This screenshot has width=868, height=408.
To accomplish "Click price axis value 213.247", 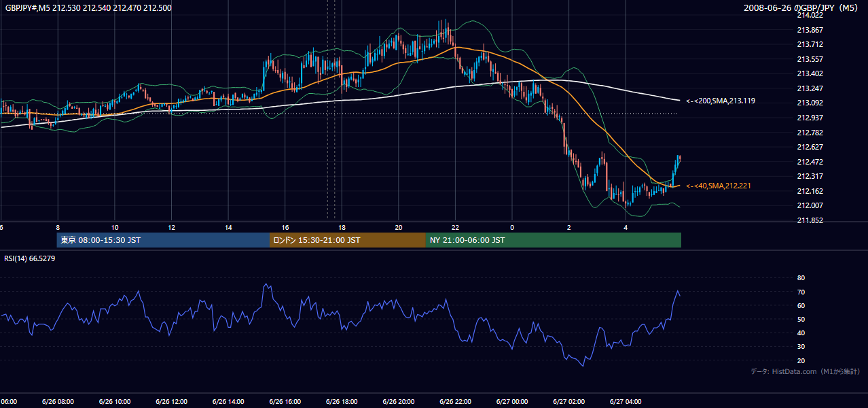I will click(809, 88).
